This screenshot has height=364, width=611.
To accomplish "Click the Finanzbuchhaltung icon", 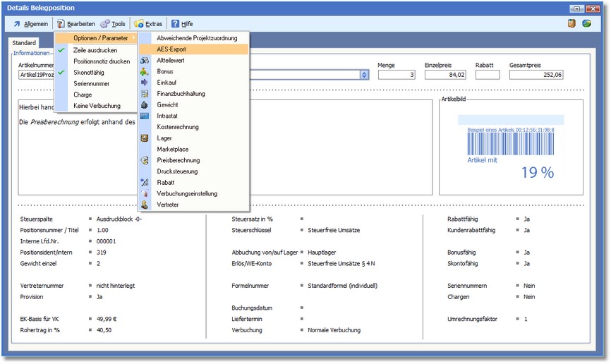I will tap(145, 94).
